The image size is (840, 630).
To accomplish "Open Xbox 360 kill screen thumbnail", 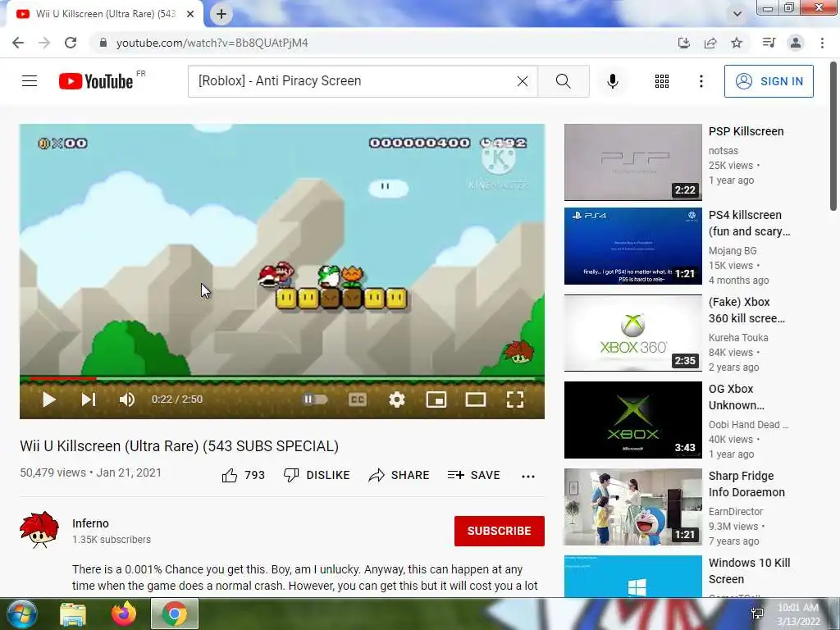I will 633,333.
